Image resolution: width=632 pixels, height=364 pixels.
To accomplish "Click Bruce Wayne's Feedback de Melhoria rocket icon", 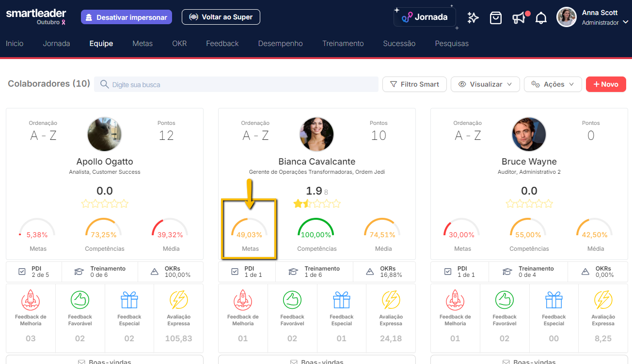I will 455,300.
